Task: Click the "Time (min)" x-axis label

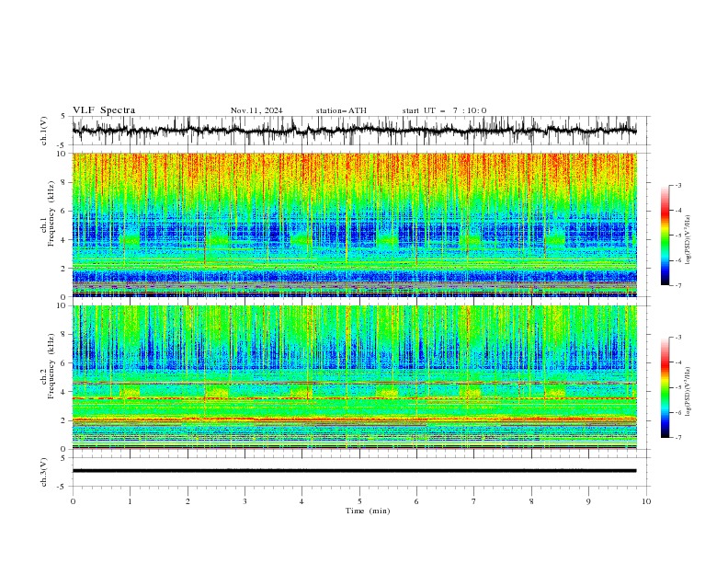Action: [368, 511]
